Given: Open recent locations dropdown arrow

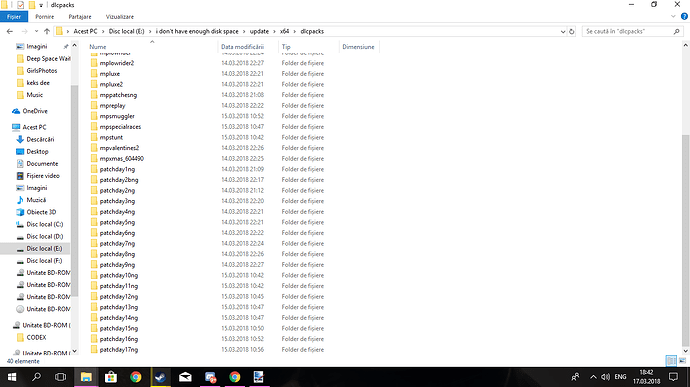Looking at the screenshot, I should click(36, 32).
